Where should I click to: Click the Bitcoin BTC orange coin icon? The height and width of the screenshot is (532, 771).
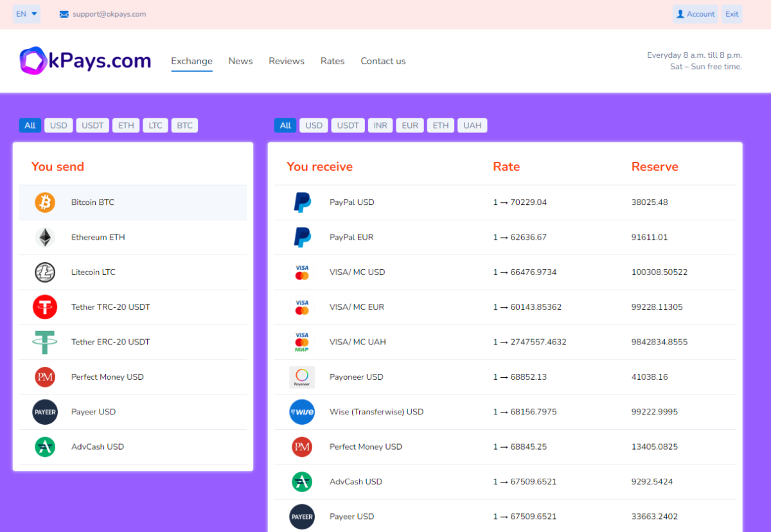click(x=45, y=202)
